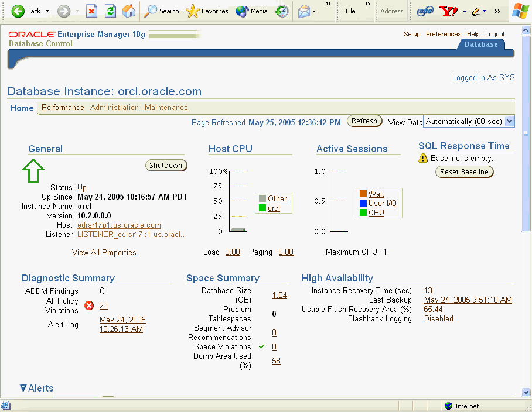Click the orange Wait legend swatch
Screen dimensions: 532x412
click(x=363, y=194)
